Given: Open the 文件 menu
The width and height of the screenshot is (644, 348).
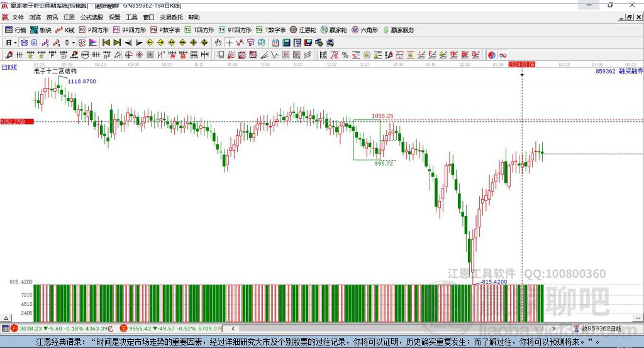Looking at the screenshot, I should point(18,18).
